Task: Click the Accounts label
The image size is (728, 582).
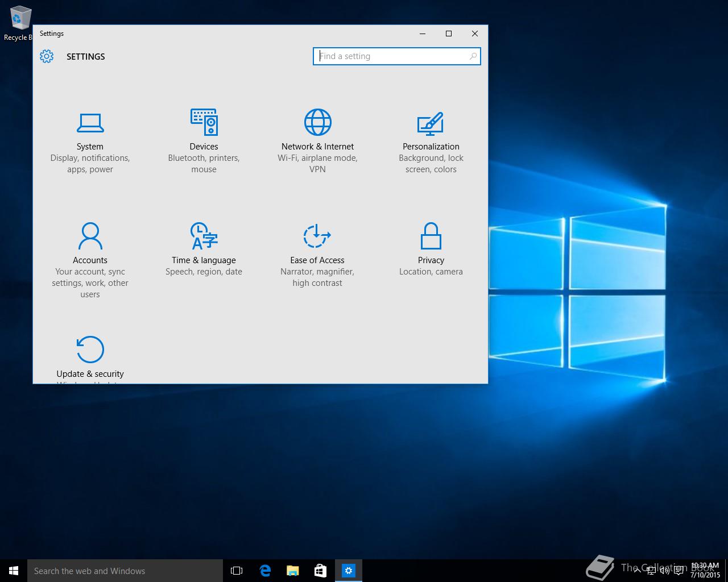Action: (x=90, y=260)
